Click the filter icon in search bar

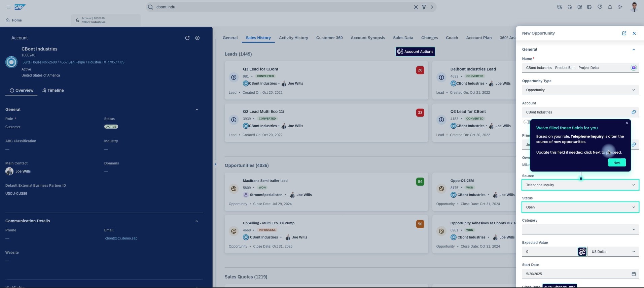pos(424,7)
